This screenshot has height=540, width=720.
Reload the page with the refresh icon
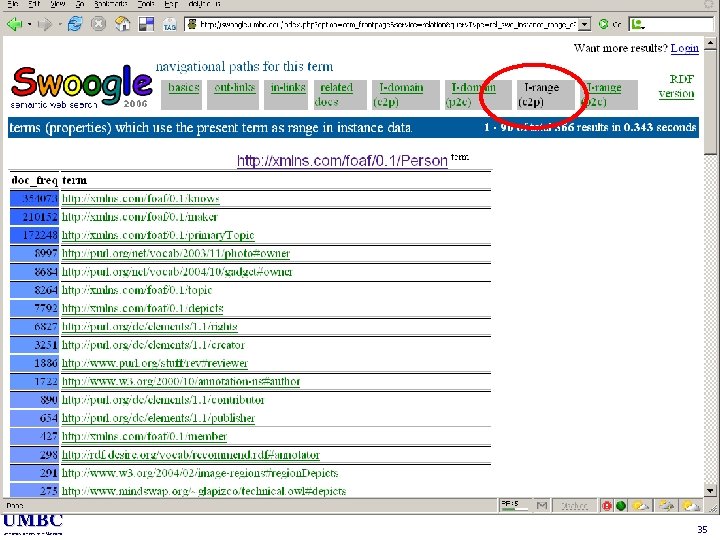(x=74, y=23)
